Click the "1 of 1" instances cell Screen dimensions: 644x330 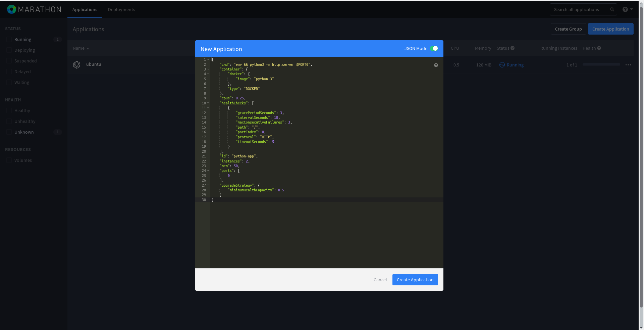click(x=572, y=65)
